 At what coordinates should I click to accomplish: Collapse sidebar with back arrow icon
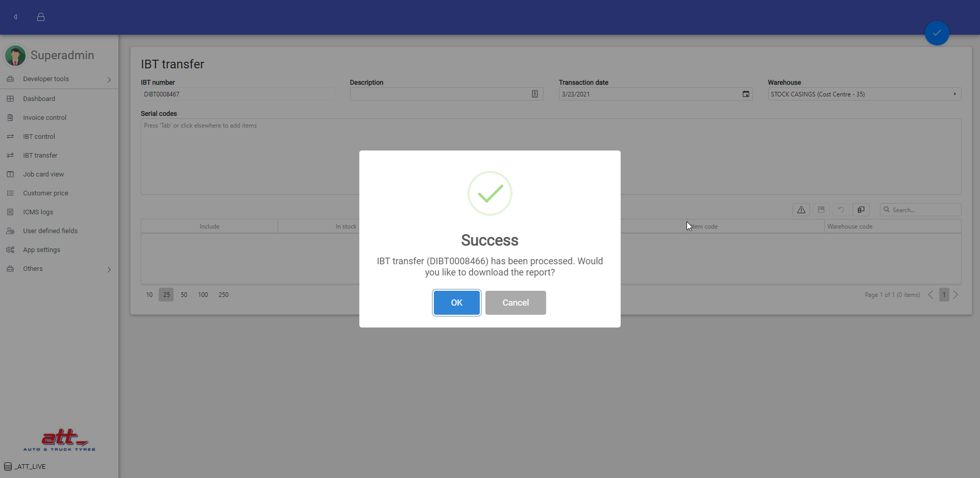pos(16,17)
